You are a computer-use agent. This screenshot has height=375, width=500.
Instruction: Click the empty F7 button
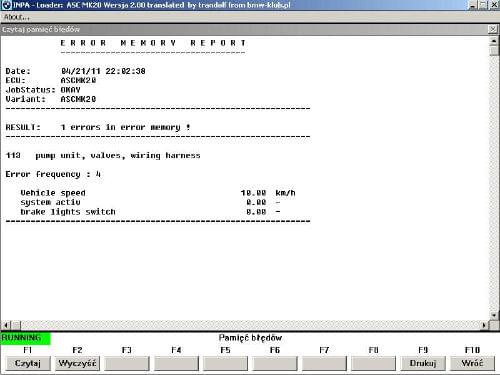click(324, 363)
